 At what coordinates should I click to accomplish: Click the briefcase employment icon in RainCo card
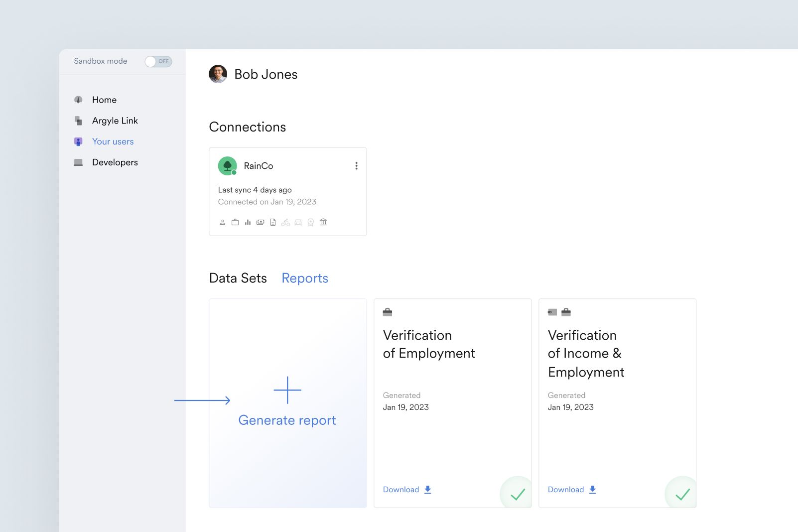[x=235, y=222]
